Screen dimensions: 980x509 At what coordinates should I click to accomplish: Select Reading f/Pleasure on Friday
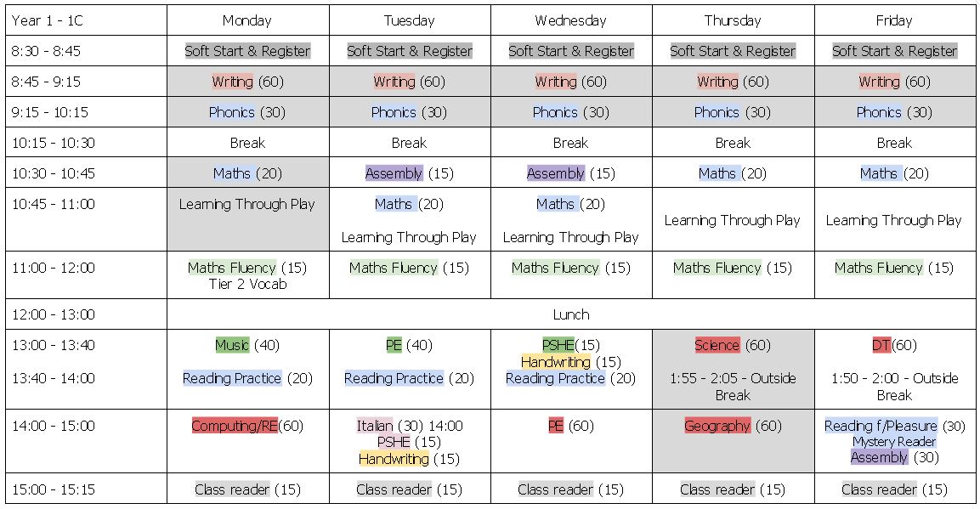881,426
